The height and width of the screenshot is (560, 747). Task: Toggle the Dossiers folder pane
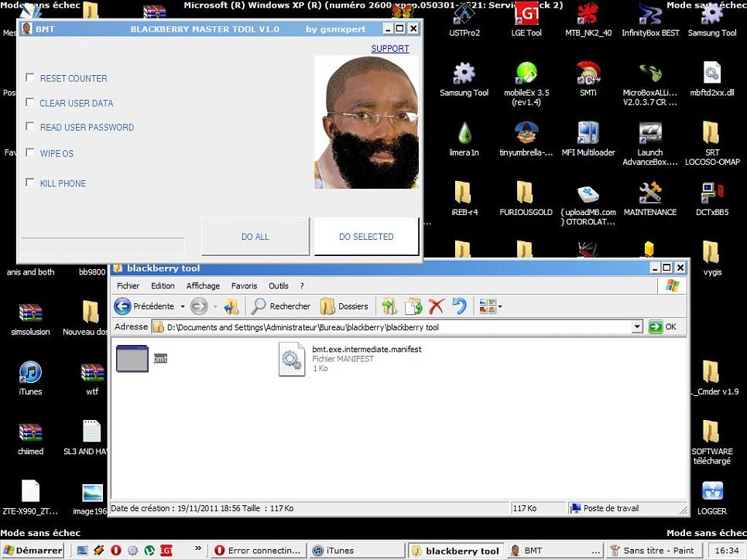344,306
